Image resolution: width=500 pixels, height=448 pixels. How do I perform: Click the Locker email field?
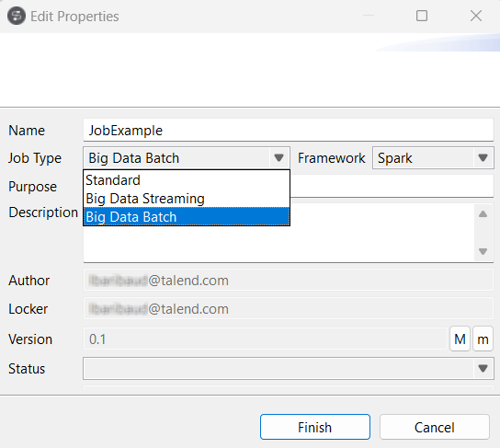coord(289,308)
